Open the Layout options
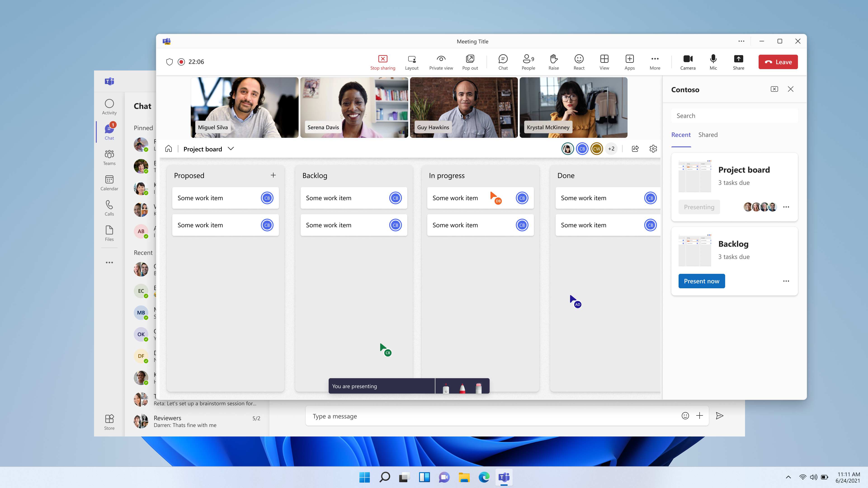This screenshot has height=488, width=868. pos(411,62)
